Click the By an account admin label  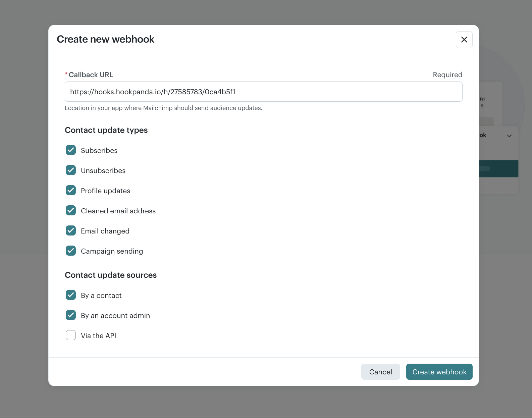(115, 315)
